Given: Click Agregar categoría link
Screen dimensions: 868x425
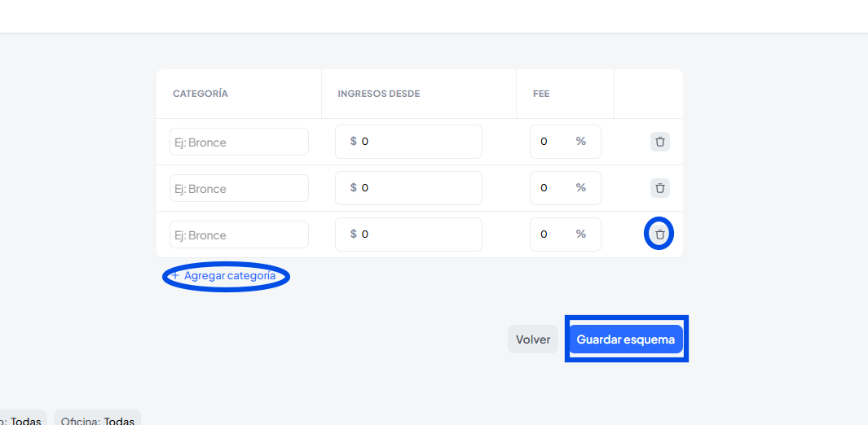Looking at the screenshot, I should 227,276.
